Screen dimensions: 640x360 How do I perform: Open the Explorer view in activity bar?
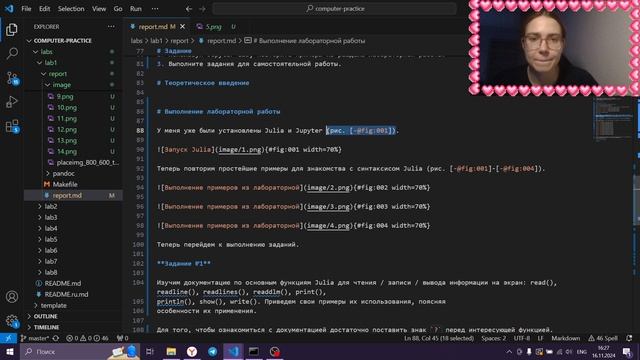12,29
